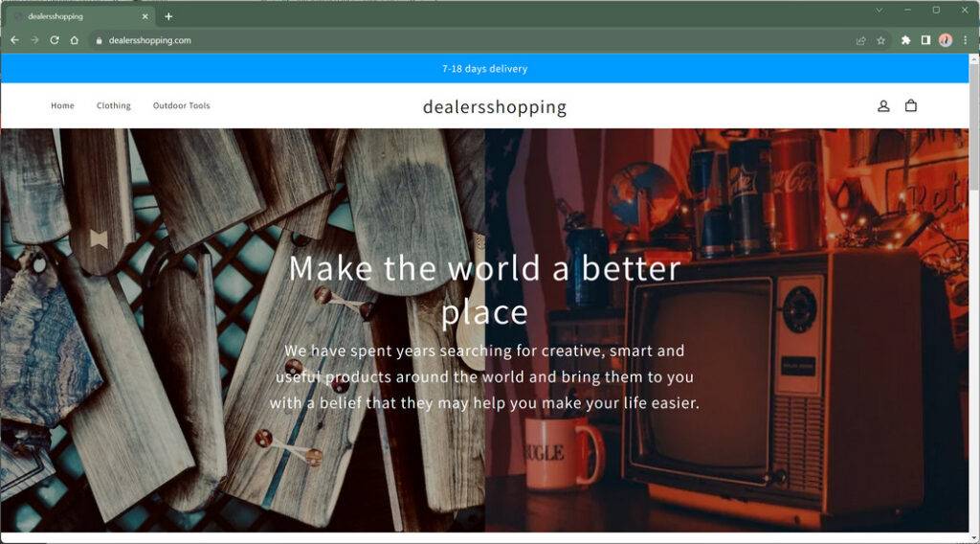Open the Outdoor Tools menu item

181,105
